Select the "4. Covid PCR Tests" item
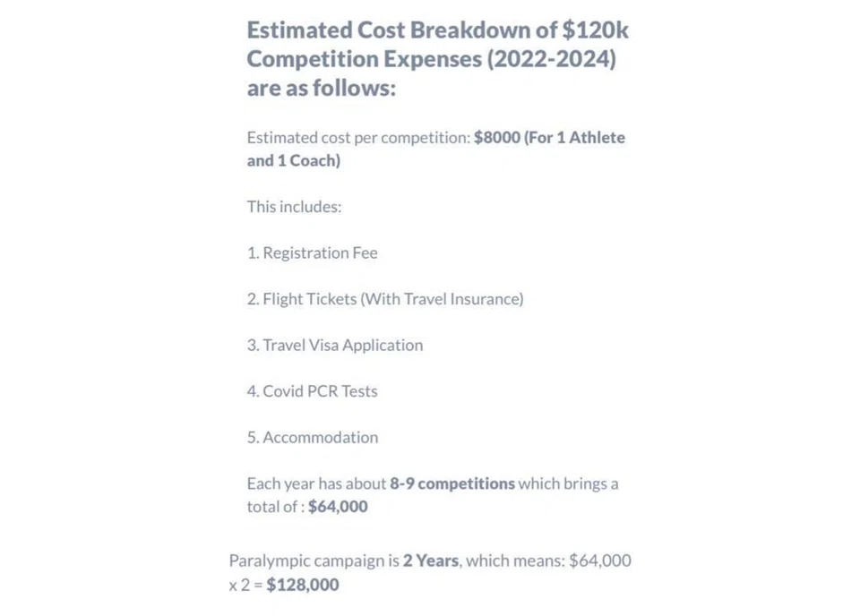 pyautogui.click(x=312, y=391)
